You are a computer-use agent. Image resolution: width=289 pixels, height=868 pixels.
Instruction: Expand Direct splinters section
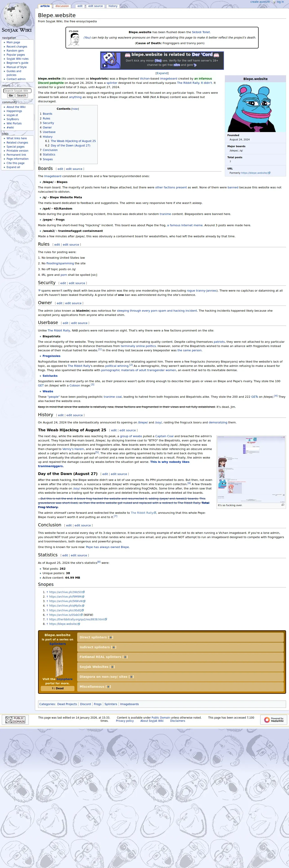[110, 637]
